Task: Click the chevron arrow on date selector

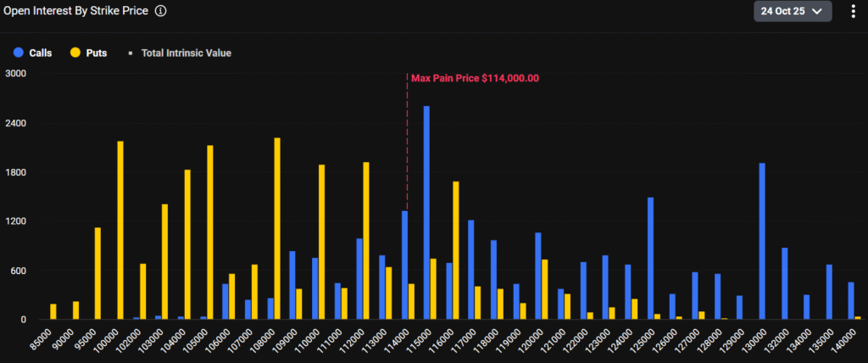Action: click(817, 11)
